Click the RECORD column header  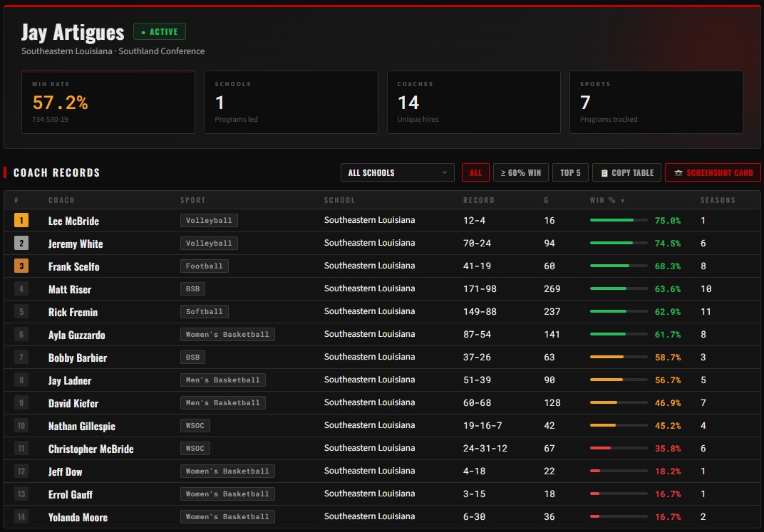tap(478, 200)
